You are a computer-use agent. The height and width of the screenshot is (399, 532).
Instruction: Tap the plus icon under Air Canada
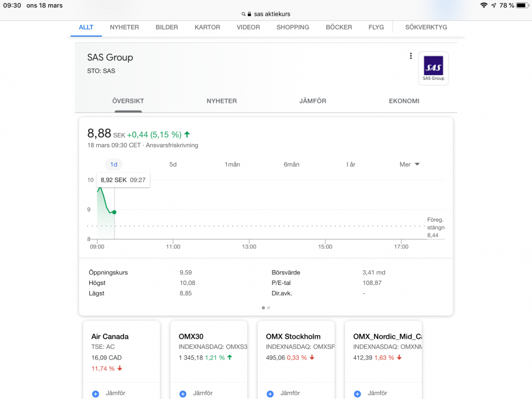(x=96, y=394)
